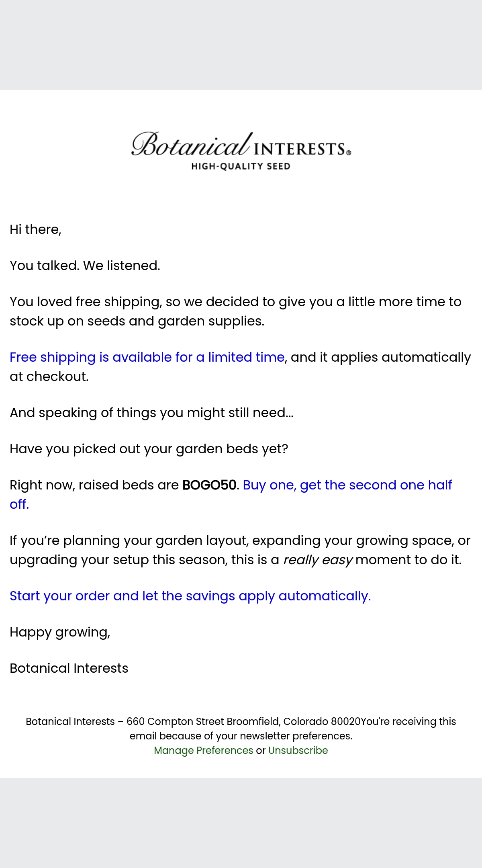The width and height of the screenshot is (482, 868).
Task: Open the free shipping limited time link
Action: pyautogui.click(x=147, y=357)
